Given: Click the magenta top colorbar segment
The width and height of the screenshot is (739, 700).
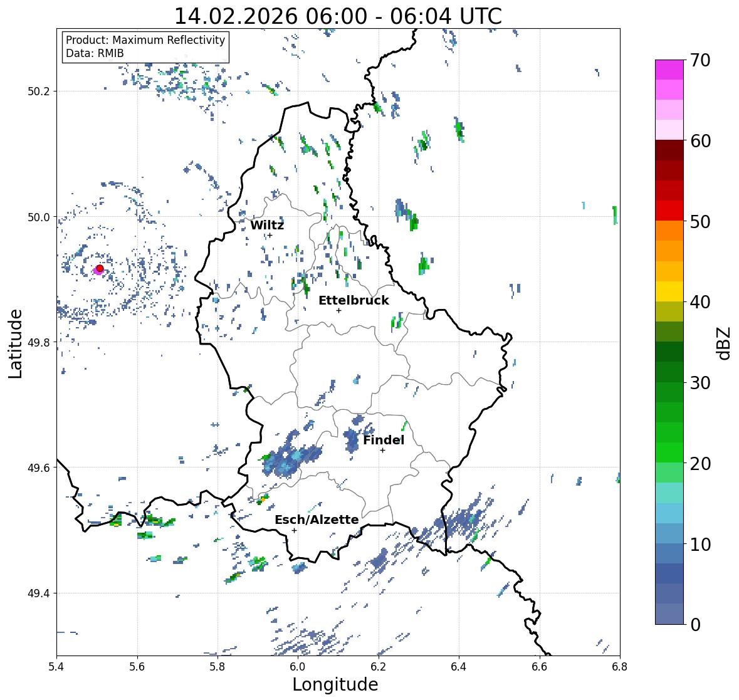Looking at the screenshot, I should tap(669, 70).
